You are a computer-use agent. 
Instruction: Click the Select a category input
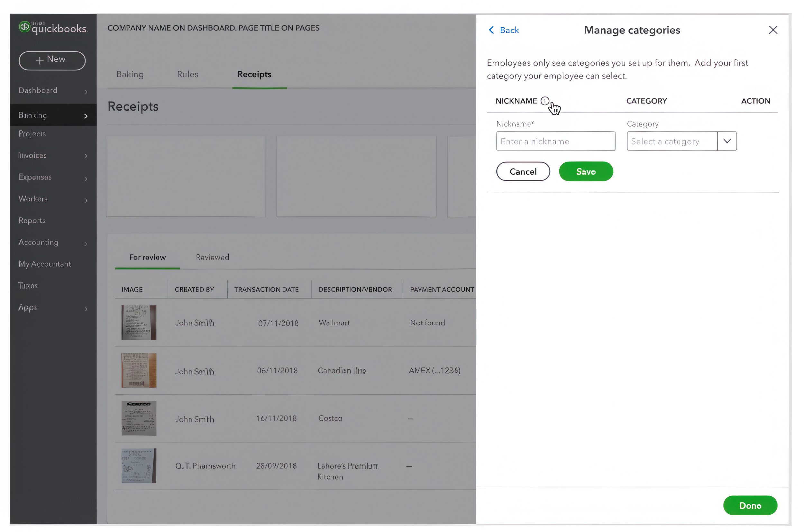(672, 141)
